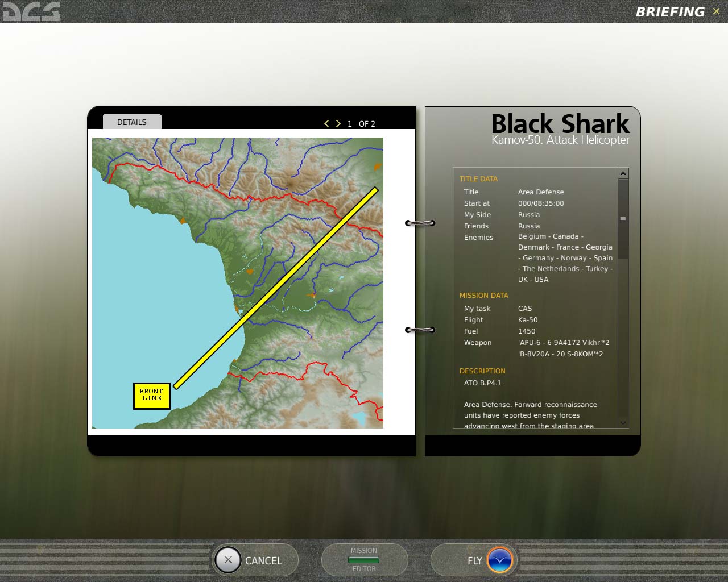Click the 'Area Defense' title value
728x582 pixels.
point(541,192)
